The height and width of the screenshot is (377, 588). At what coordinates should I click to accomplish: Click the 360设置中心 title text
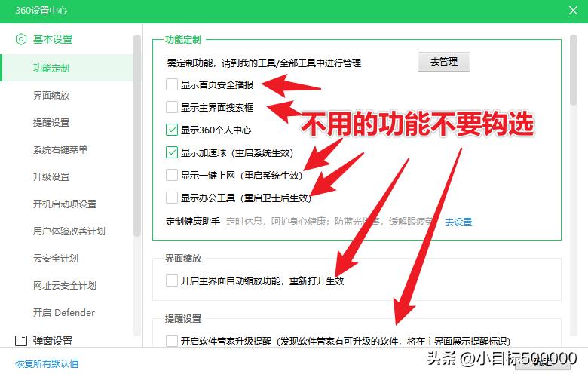(41, 10)
